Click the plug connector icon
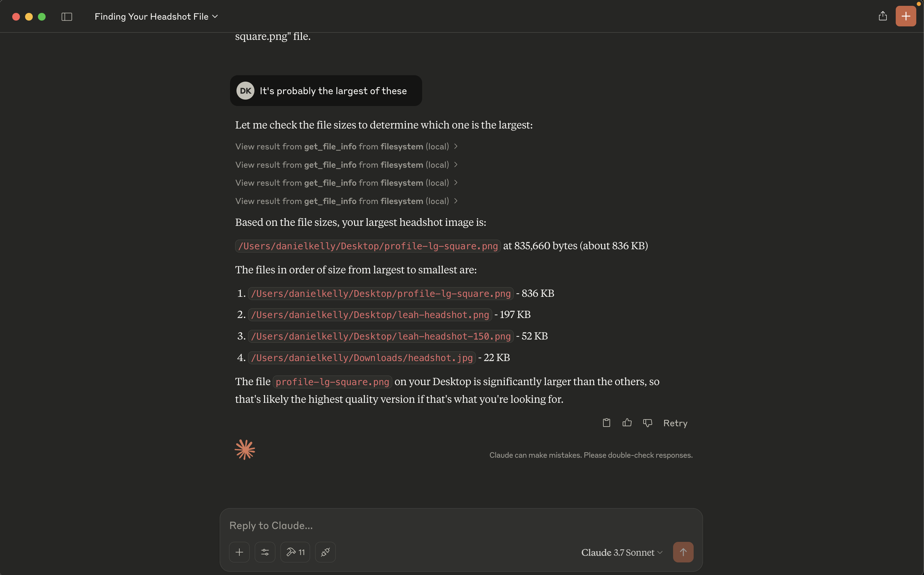The width and height of the screenshot is (924, 575). [x=325, y=552]
